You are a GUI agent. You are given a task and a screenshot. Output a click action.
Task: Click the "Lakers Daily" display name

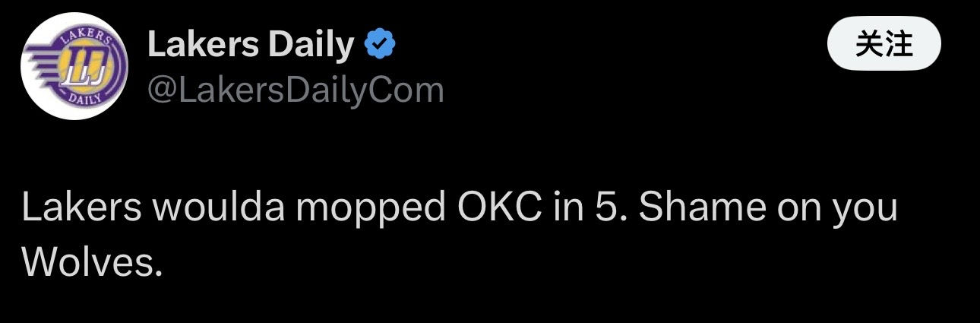[x=251, y=46]
